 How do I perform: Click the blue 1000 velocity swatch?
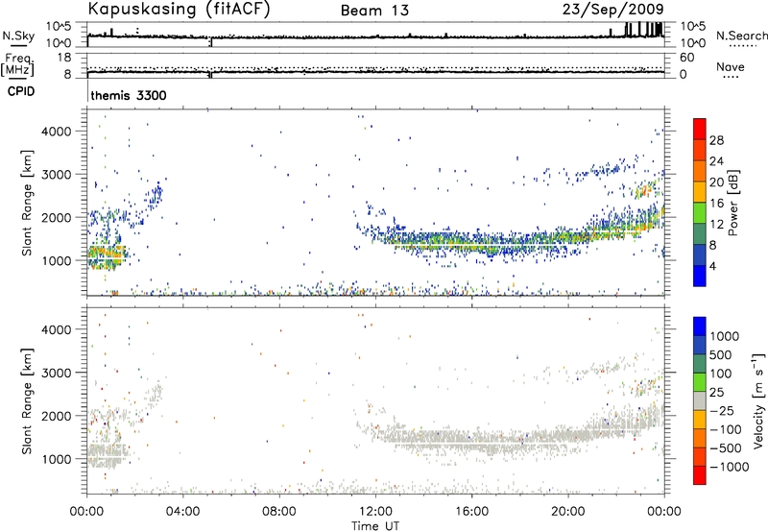[700, 326]
